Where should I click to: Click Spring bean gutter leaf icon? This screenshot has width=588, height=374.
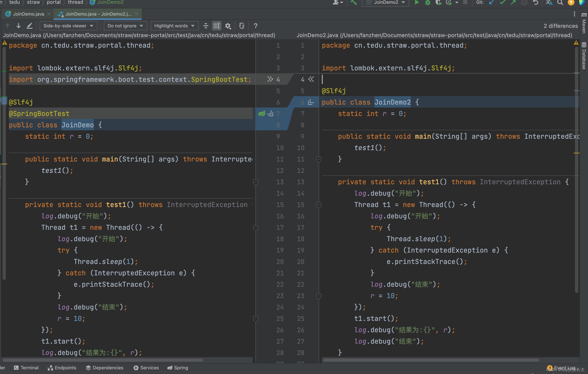coord(262,113)
